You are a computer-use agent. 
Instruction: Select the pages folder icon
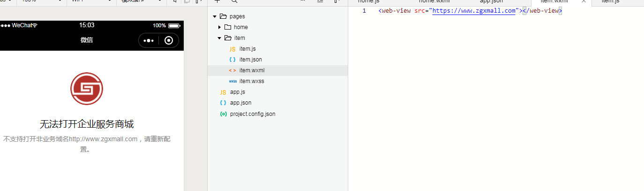coord(223,16)
